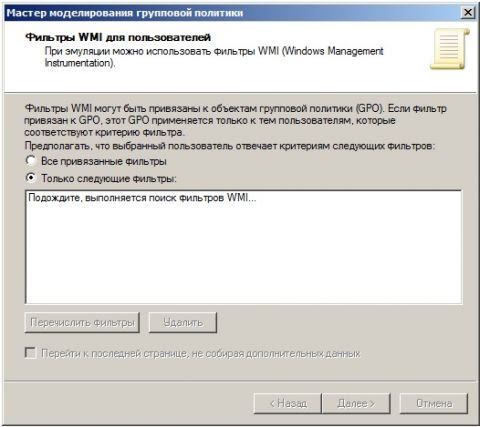Click the 'Перечислить фильтры' button
Image resolution: width=480 pixels, height=427 pixels.
point(82,322)
